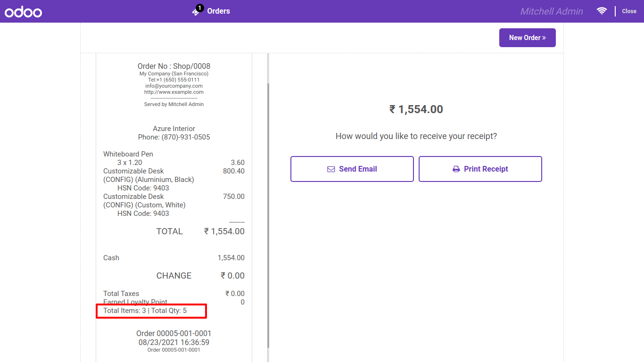Click the Total Taxes label
644x362 pixels.
tap(121, 294)
